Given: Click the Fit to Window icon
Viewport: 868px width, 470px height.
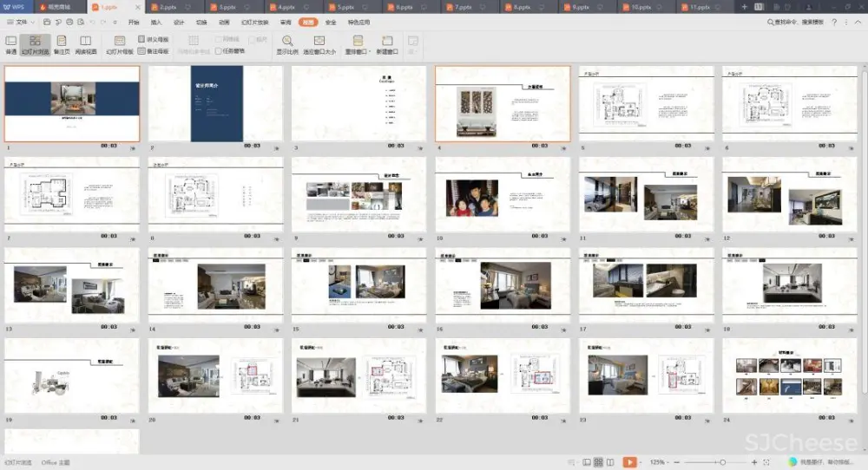Looking at the screenshot, I should [x=319, y=44].
